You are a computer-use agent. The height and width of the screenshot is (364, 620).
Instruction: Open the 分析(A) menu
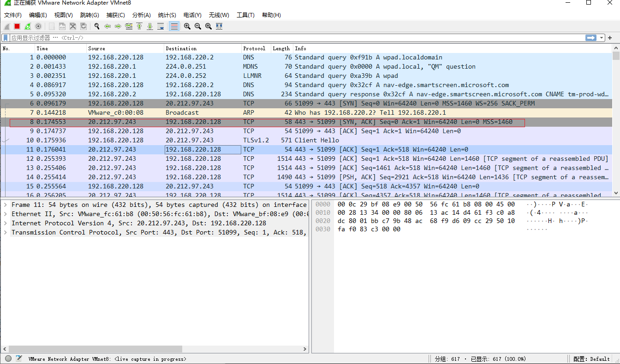141,15
